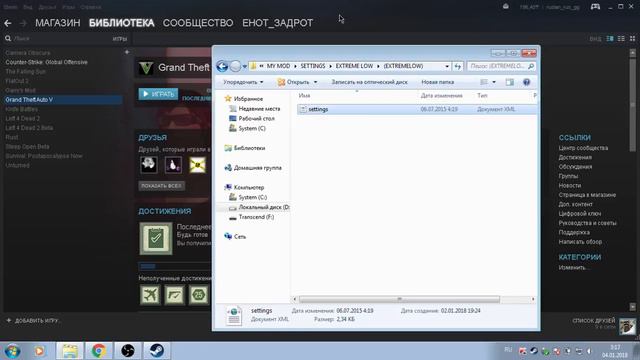This screenshot has width=640, height=360.
Task: Open the СПИСОК ДРУЗЕЙ friends list
Action: 594,321
